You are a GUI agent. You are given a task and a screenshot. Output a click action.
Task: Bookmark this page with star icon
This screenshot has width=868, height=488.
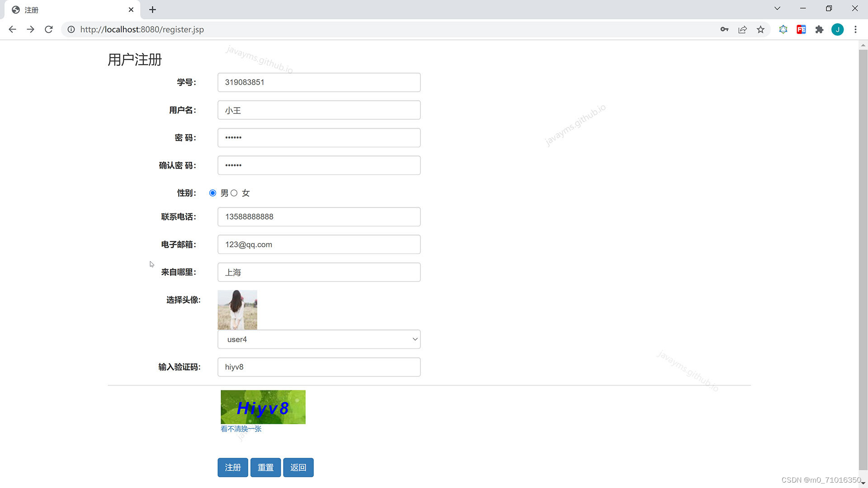point(760,29)
